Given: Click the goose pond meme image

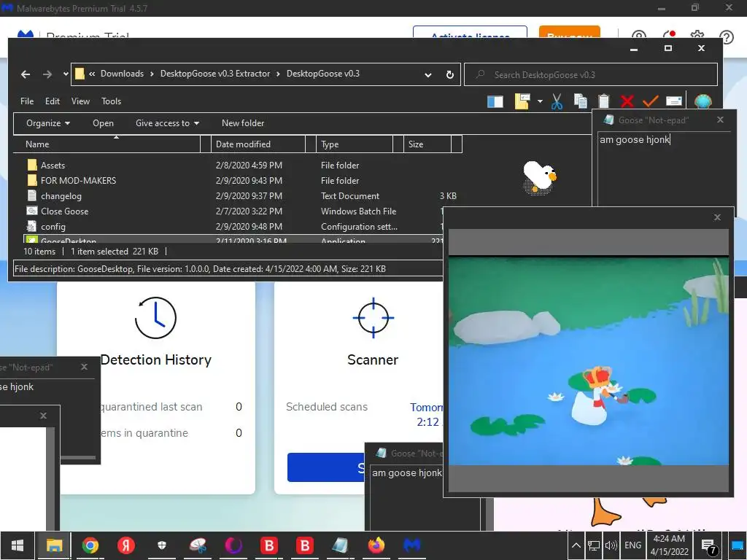Looking at the screenshot, I should point(589,362).
